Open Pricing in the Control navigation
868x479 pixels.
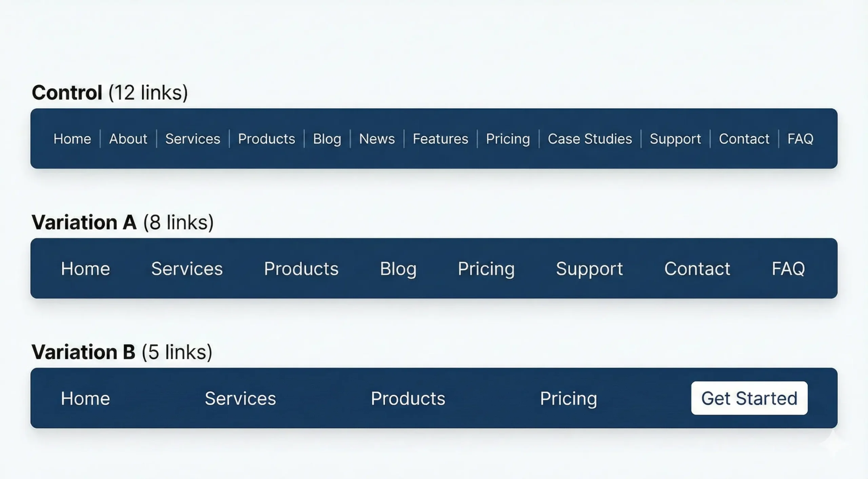point(508,139)
